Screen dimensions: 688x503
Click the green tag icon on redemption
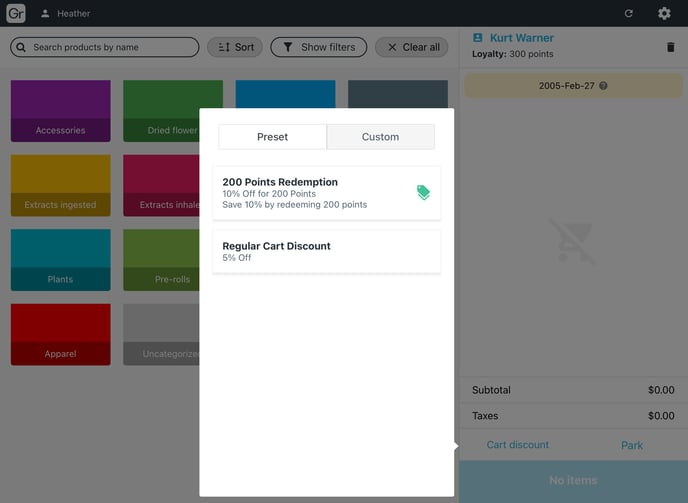423,193
